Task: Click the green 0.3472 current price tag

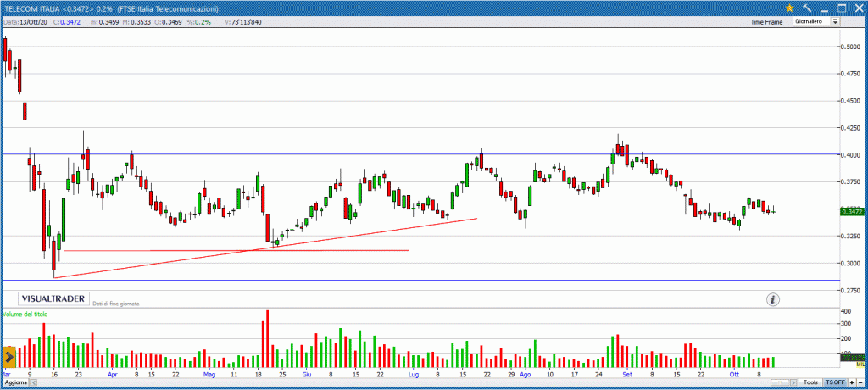Action: coord(852,212)
